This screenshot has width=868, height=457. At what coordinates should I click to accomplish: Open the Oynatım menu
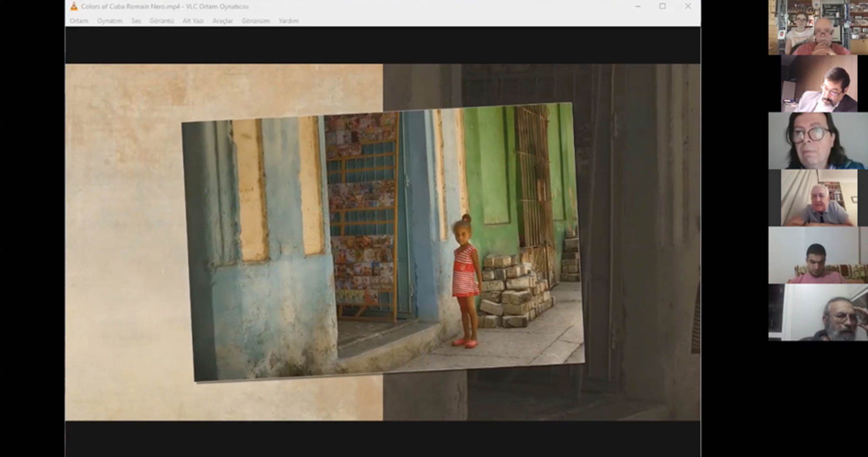click(109, 21)
